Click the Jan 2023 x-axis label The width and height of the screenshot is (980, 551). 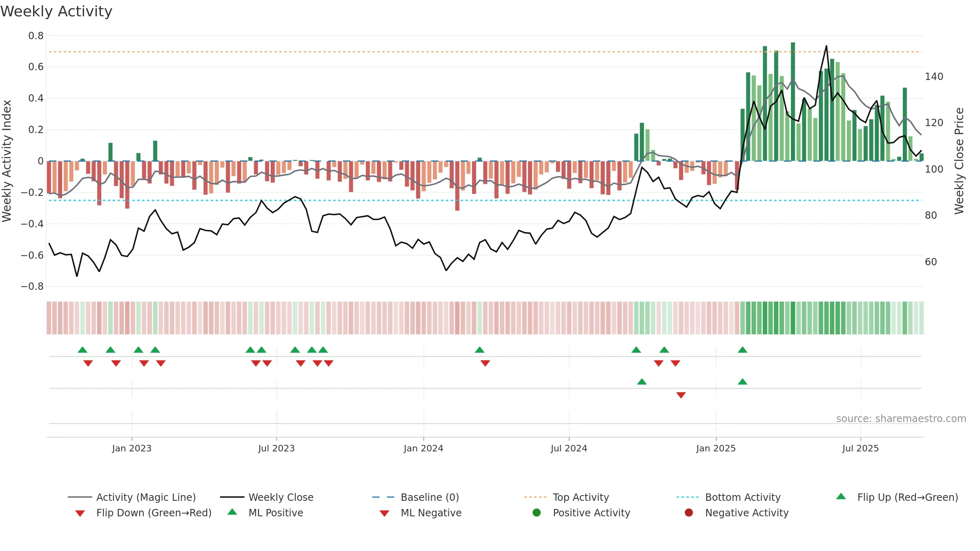coord(132,448)
